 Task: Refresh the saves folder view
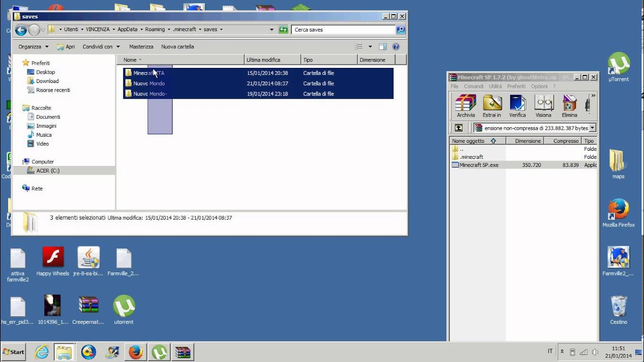[283, 30]
